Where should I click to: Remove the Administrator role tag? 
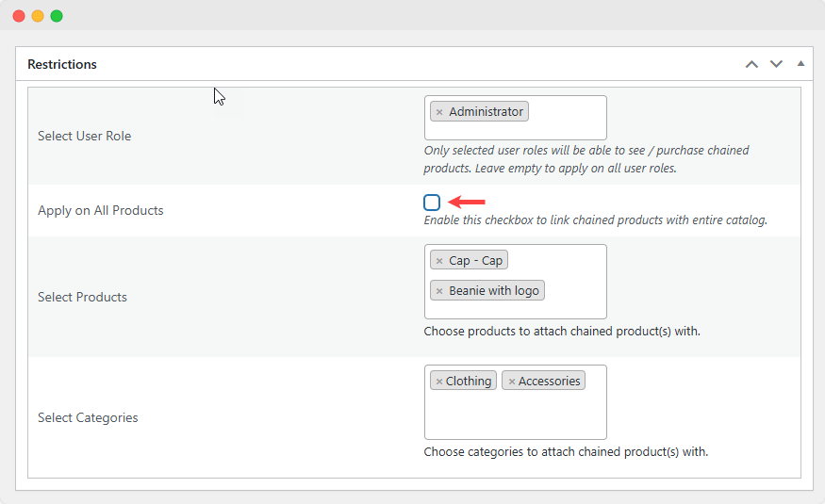[439, 112]
